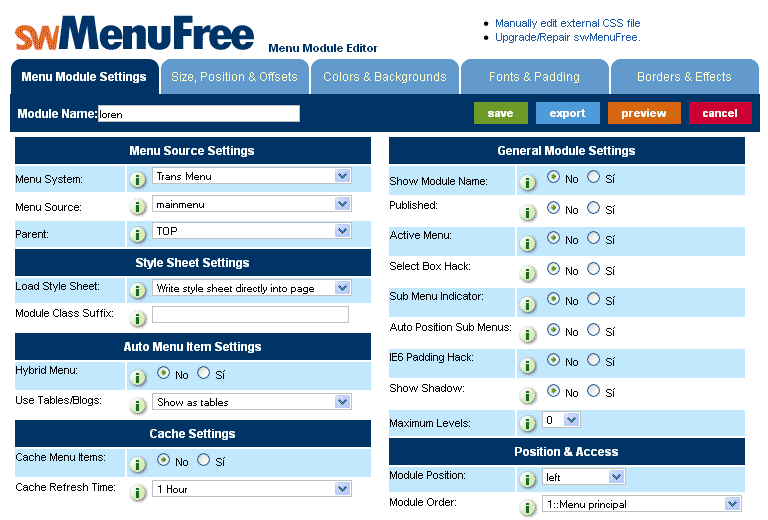The width and height of the screenshot is (768, 520).
Task: Click the Position & Access header
Action: tap(567, 451)
